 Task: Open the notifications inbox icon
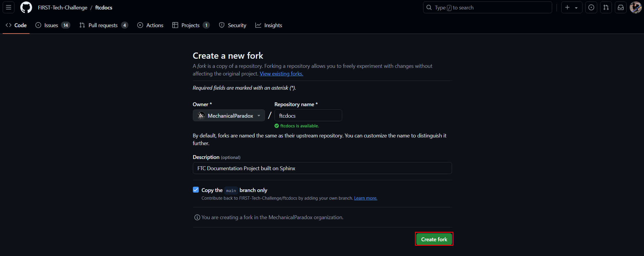[x=620, y=7]
